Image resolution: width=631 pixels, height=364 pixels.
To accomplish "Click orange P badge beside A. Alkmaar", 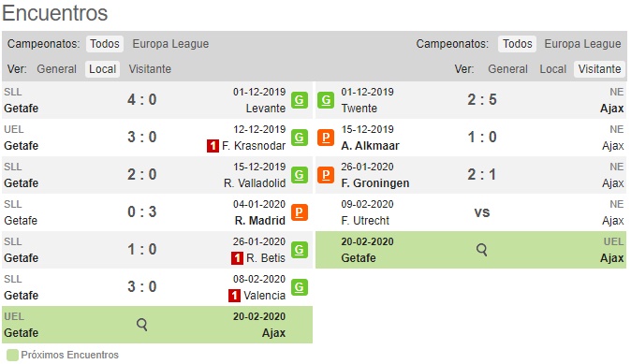I will click(326, 138).
